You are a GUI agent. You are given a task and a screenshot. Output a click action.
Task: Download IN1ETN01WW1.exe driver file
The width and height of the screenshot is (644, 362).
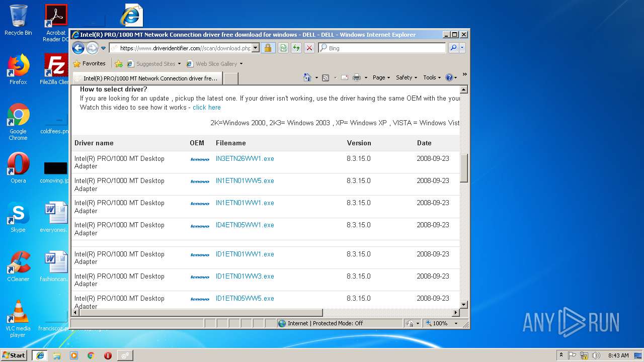(x=245, y=203)
